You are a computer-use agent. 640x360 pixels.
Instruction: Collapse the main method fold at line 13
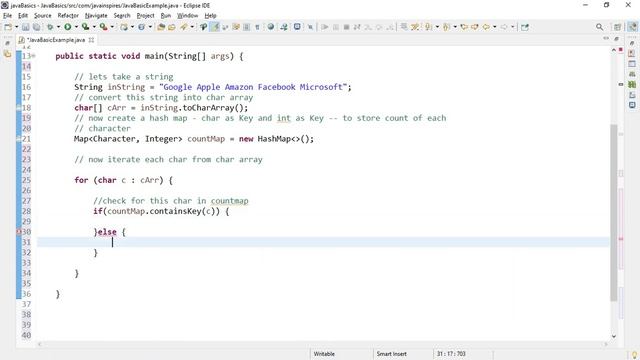[33, 56]
